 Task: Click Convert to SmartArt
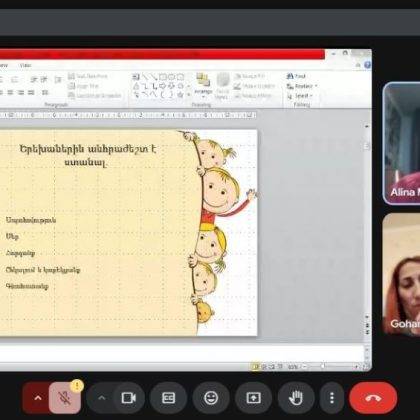pyautogui.click(x=95, y=96)
